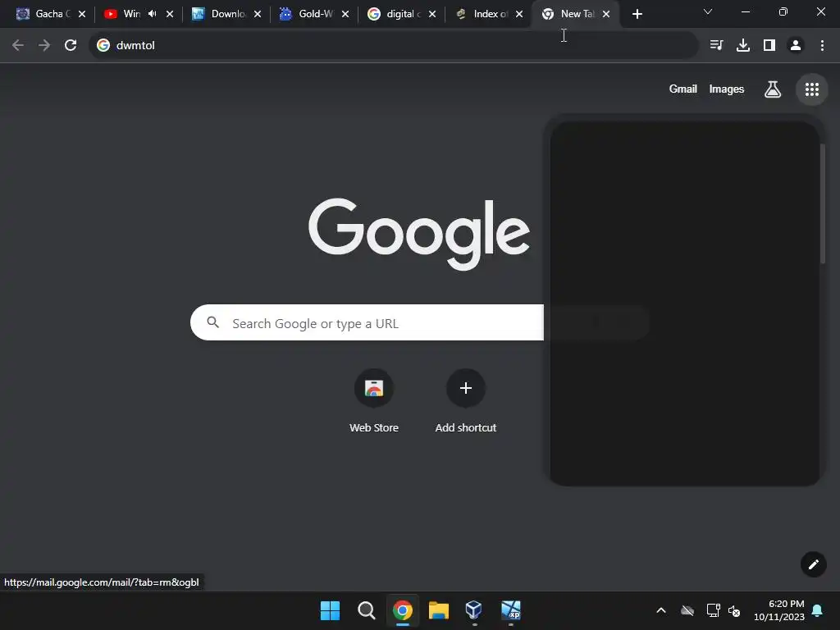Switch to the digital search tab
Image resolution: width=840 pixels, height=630 pixels.
[394, 14]
